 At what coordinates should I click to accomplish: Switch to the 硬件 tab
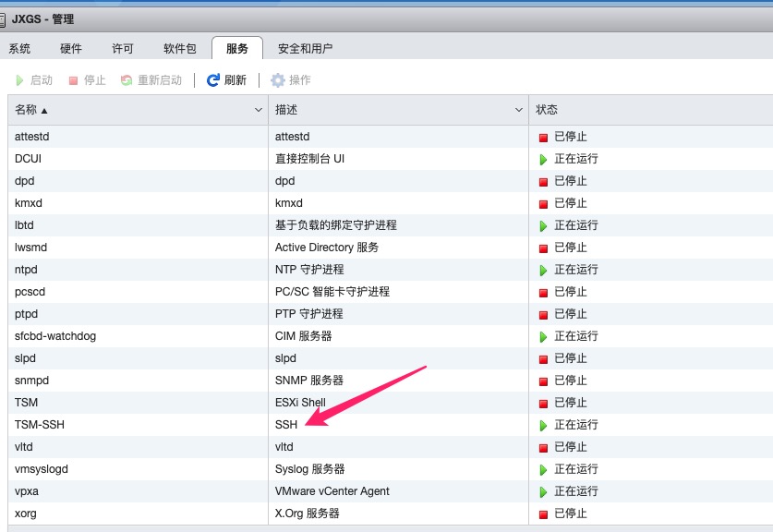coord(71,48)
